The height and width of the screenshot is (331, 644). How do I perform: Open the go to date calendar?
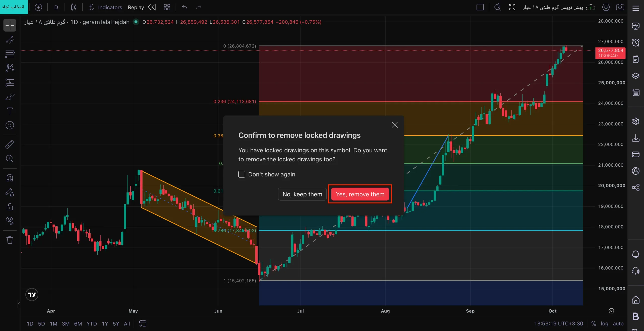tap(143, 323)
